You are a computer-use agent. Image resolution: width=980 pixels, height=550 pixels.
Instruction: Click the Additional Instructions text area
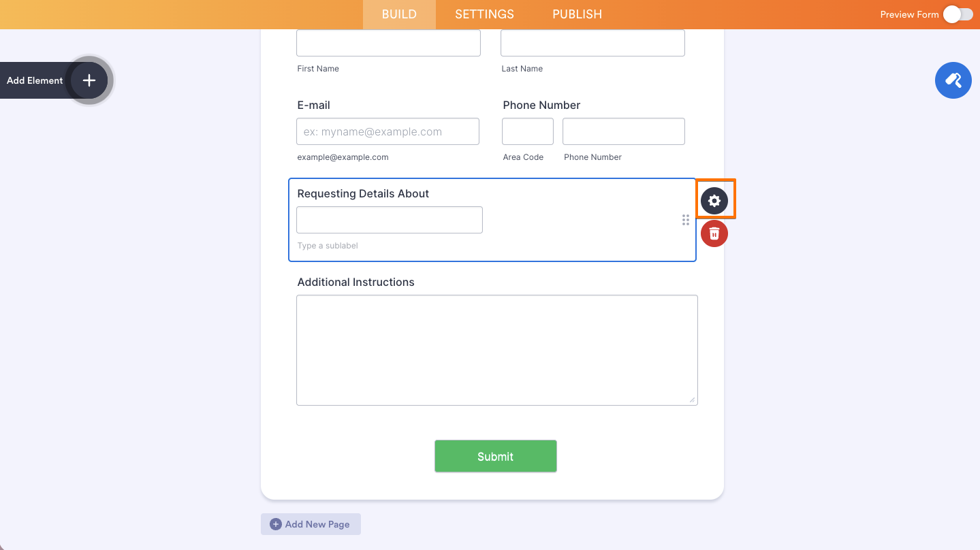[496, 349]
